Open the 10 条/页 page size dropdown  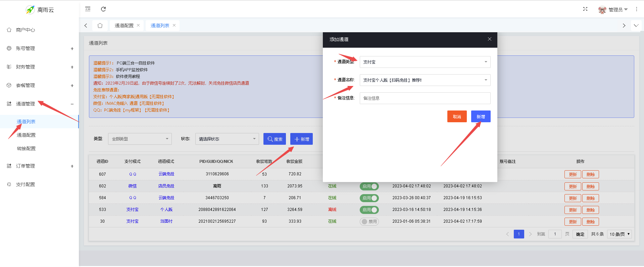tap(620, 234)
